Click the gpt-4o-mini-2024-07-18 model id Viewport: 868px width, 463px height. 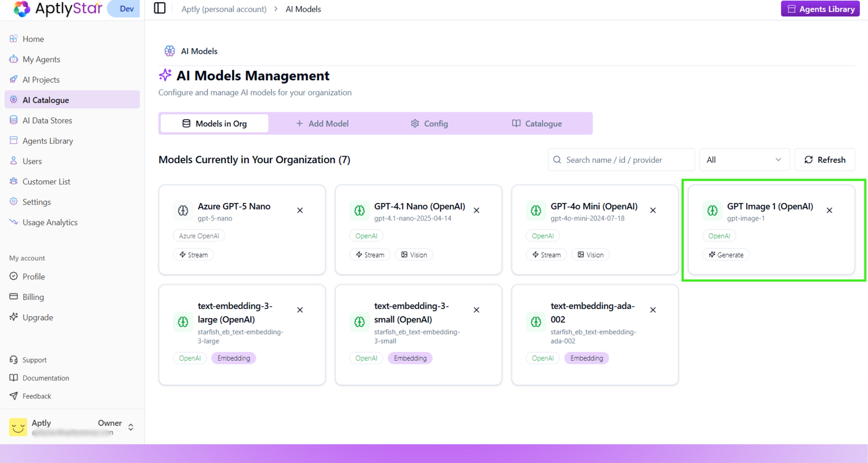[x=588, y=218]
